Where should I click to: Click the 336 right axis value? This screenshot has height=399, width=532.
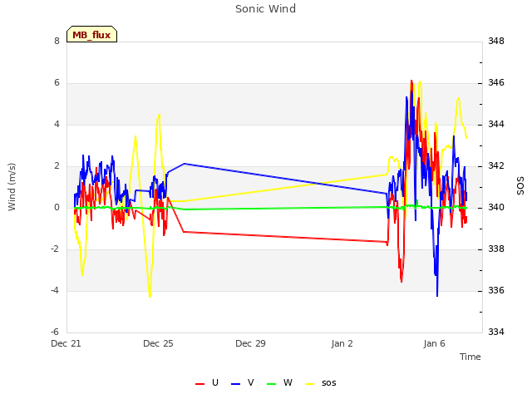(x=496, y=290)
